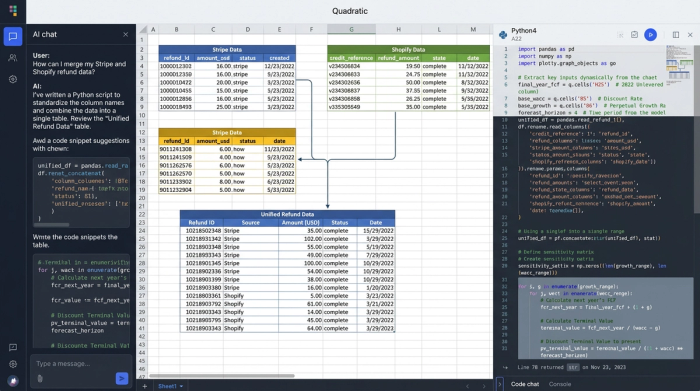The image size is (700, 391).
Task: Click the chart check icon beside run button
Action: pyautogui.click(x=634, y=34)
